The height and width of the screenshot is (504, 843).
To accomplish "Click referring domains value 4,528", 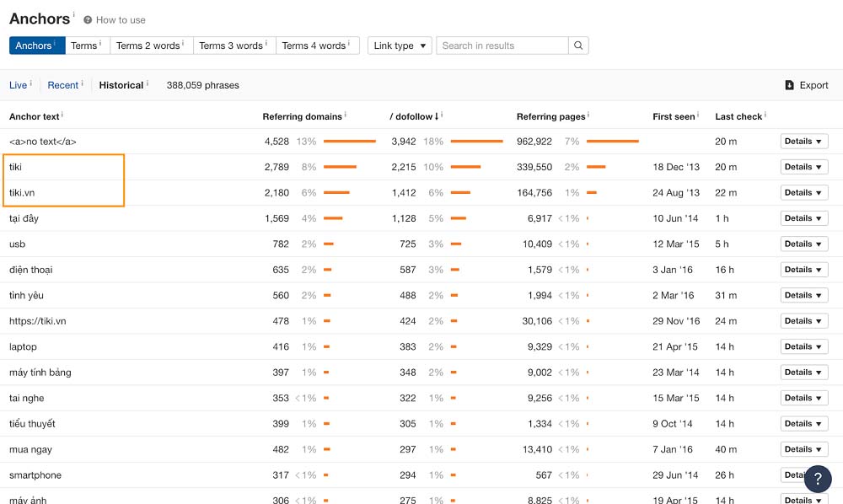I will point(277,142).
